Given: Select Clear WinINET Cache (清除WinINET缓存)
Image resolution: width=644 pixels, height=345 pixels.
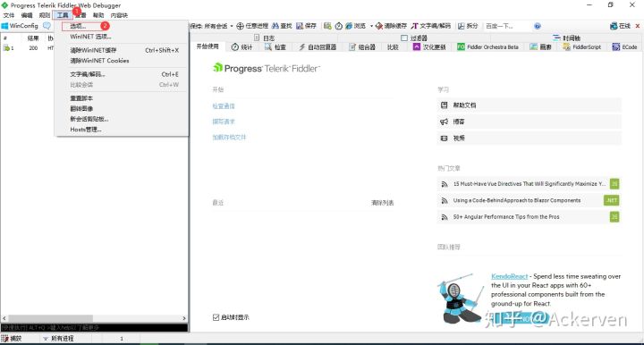Looking at the screenshot, I should click(x=121, y=50).
